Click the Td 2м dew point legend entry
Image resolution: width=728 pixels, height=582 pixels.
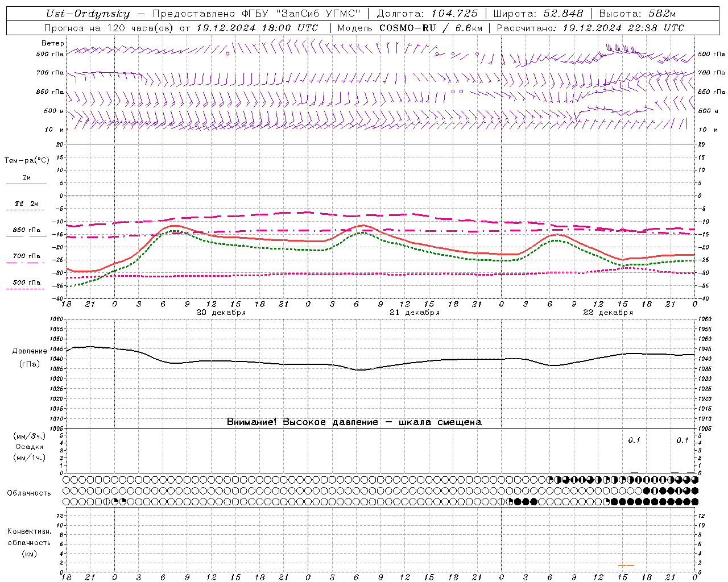point(27,203)
